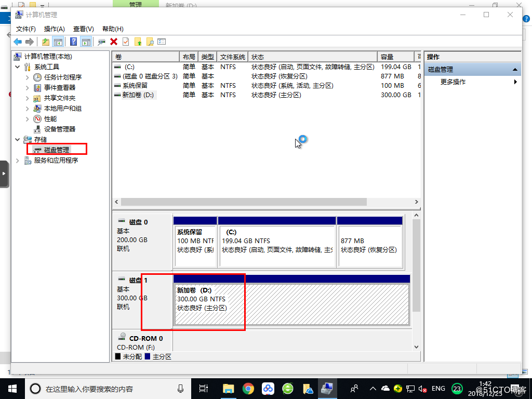Select the 新加卷 (D:) row in volume list
This screenshot has height=399, width=532.
[267, 95]
